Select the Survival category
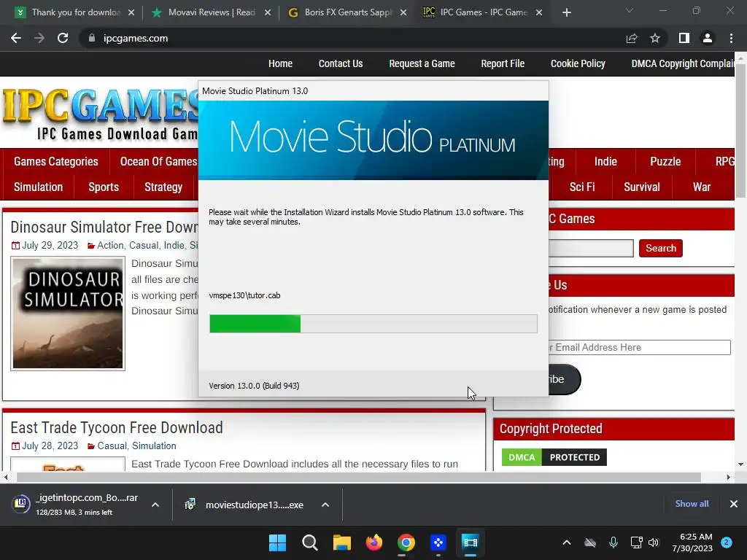The image size is (747, 560). [642, 187]
